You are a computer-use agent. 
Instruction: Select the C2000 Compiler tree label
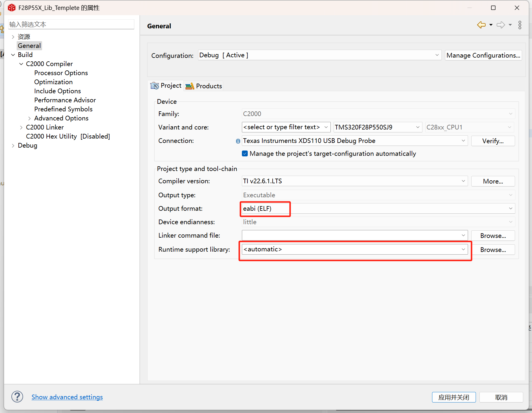click(x=49, y=64)
